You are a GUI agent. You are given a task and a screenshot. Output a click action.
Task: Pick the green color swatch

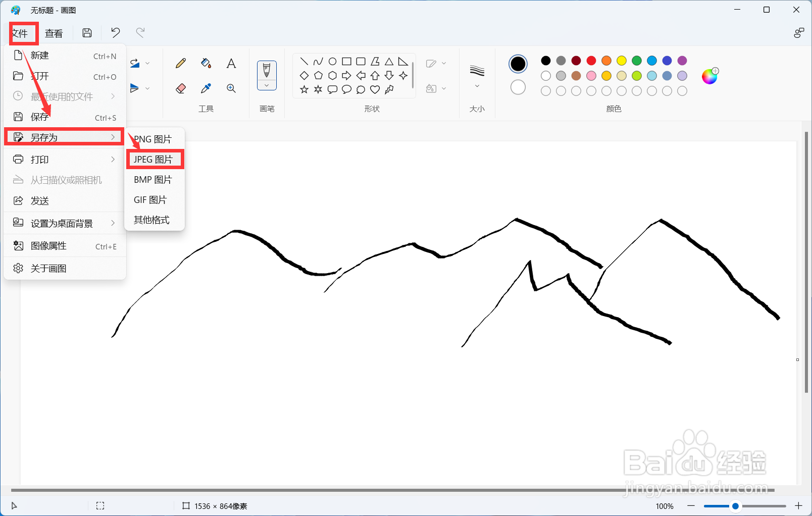(637, 61)
